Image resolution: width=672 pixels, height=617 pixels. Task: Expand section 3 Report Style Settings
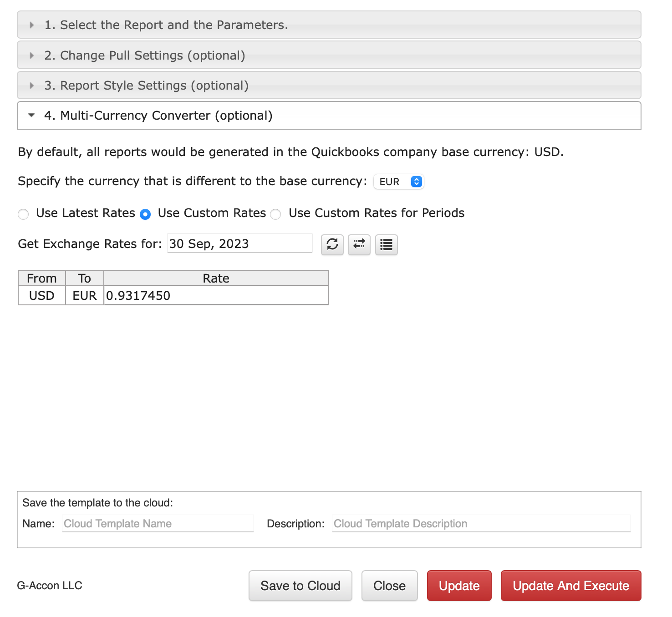click(x=329, y=85)
